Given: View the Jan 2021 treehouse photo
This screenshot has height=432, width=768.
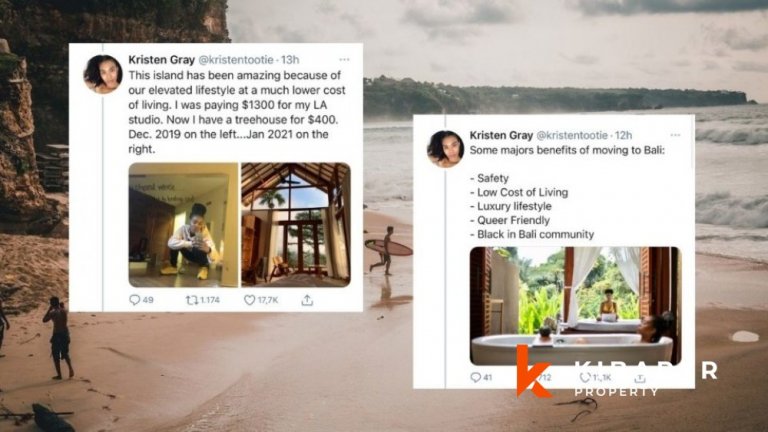Looking at the screenshot, I should click(x=296, y=225).
